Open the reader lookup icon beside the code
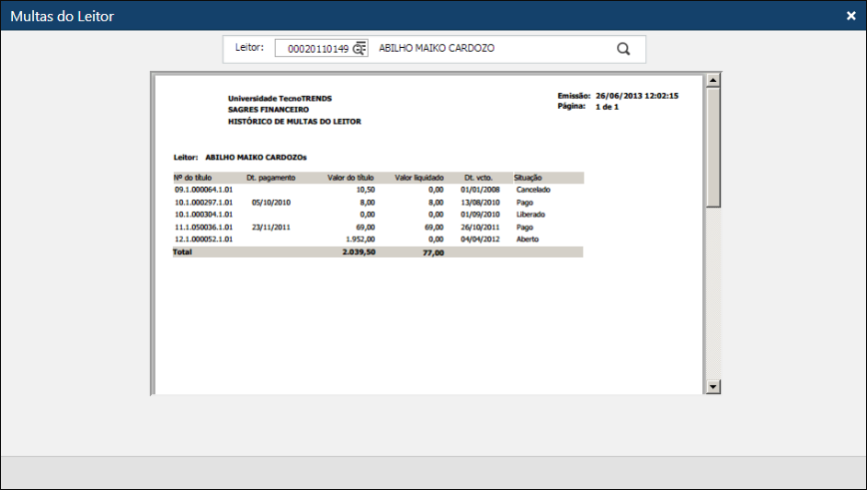The image size is (868, 490). tap(360, 49)
